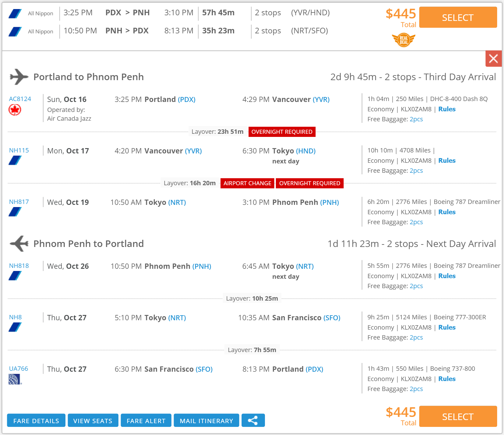Click OVERNIGHT REQUIRED badge after 23h 51m layover

282,132
